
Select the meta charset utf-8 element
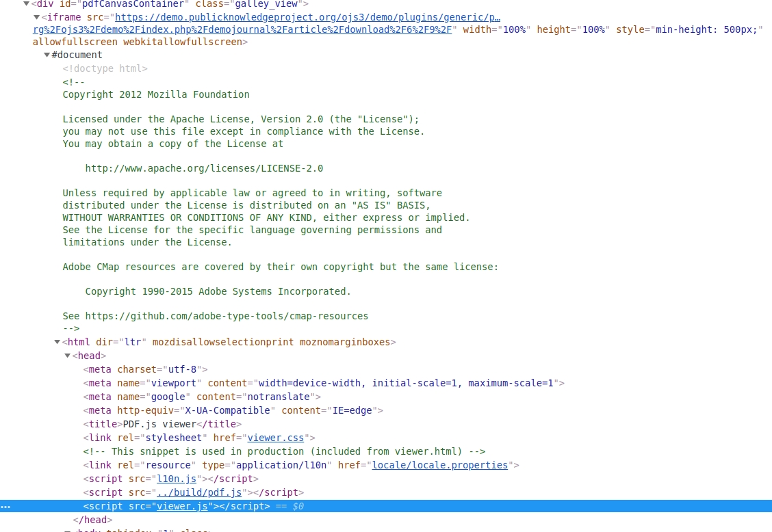(144, 369)
